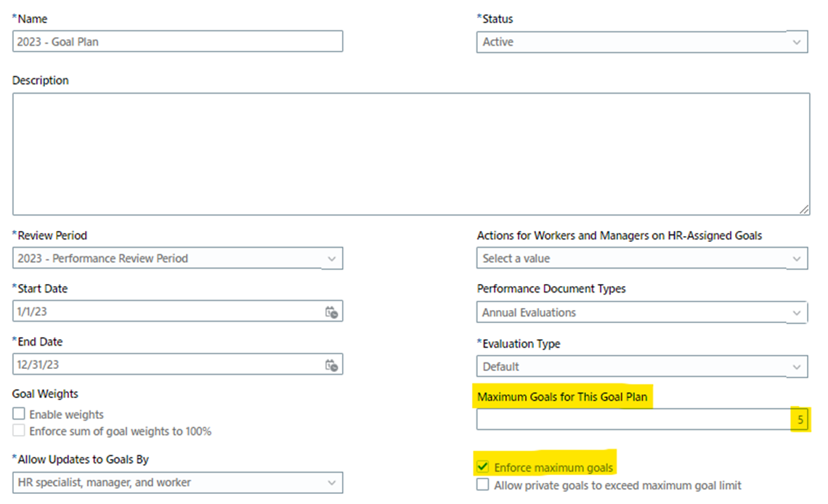Click the Name field with 2023 - Goal Plan
Viewport: 828px width, 504px height.
click(x=177, y=41)
